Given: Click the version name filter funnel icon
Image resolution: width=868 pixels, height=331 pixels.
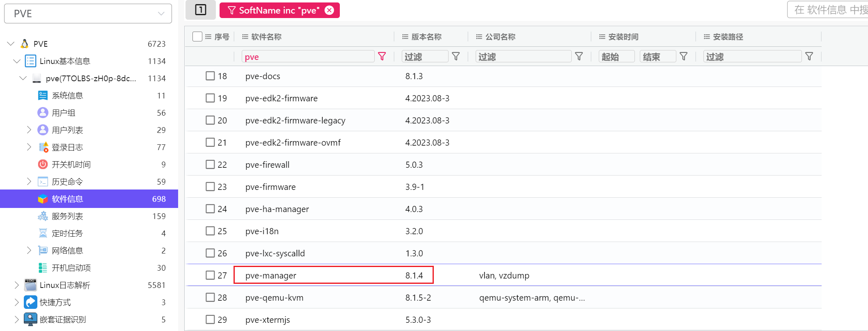Looking at the screenshot, I should [x=456, y=57].
